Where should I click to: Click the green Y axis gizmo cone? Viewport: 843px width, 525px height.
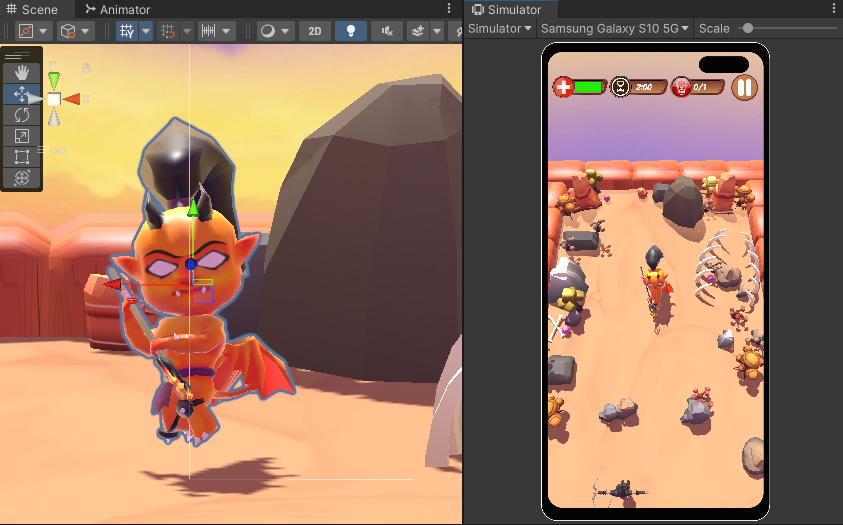pyautogui.click(x=54, y=77)
